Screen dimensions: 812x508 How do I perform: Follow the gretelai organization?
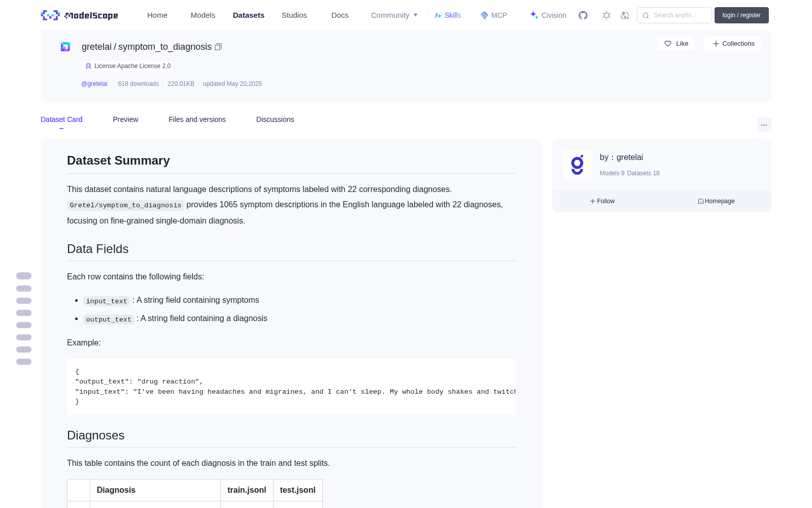coord(602,201)
